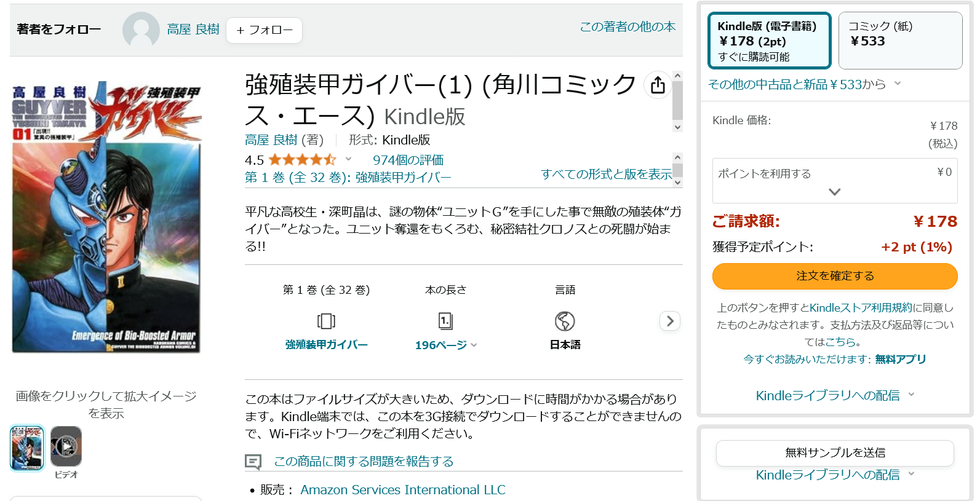Open 無料アプリ free app link
980x501 pixels.
[x=901, y=359]
